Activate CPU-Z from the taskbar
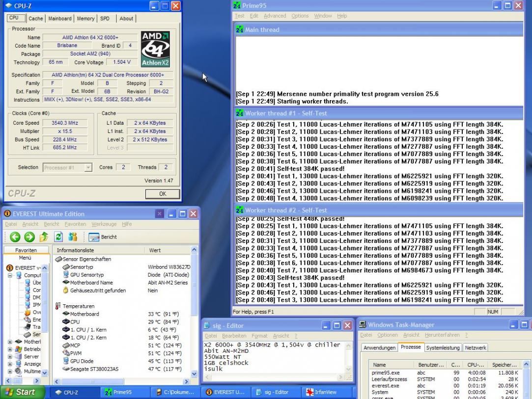 click(x=75, y=392)
